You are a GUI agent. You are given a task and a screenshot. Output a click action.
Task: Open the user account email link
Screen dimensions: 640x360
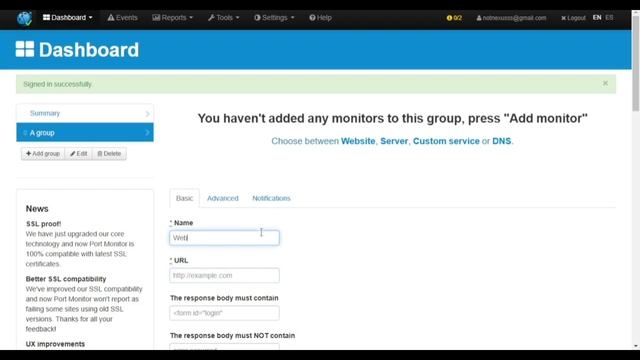click(511, 18)
